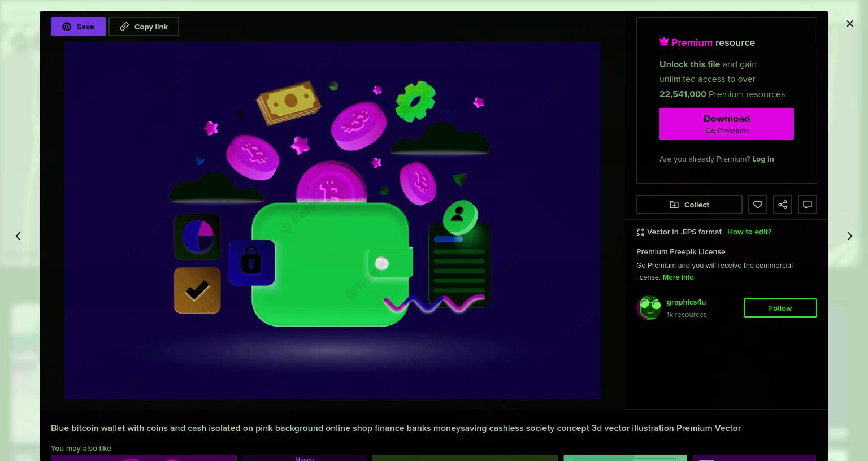Visit the graphics4u author profile name
The width and height of the screenshot is (868, 461).
point(686,302)
